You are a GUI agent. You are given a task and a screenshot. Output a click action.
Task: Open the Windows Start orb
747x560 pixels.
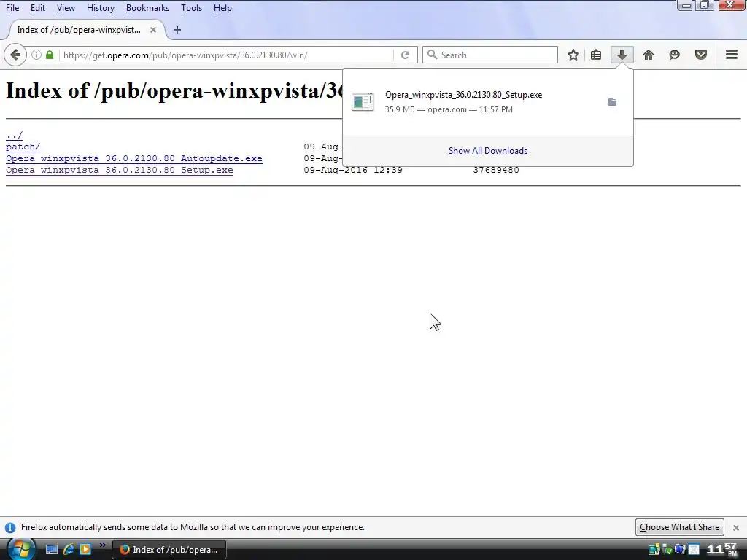[x=21, y=549]
